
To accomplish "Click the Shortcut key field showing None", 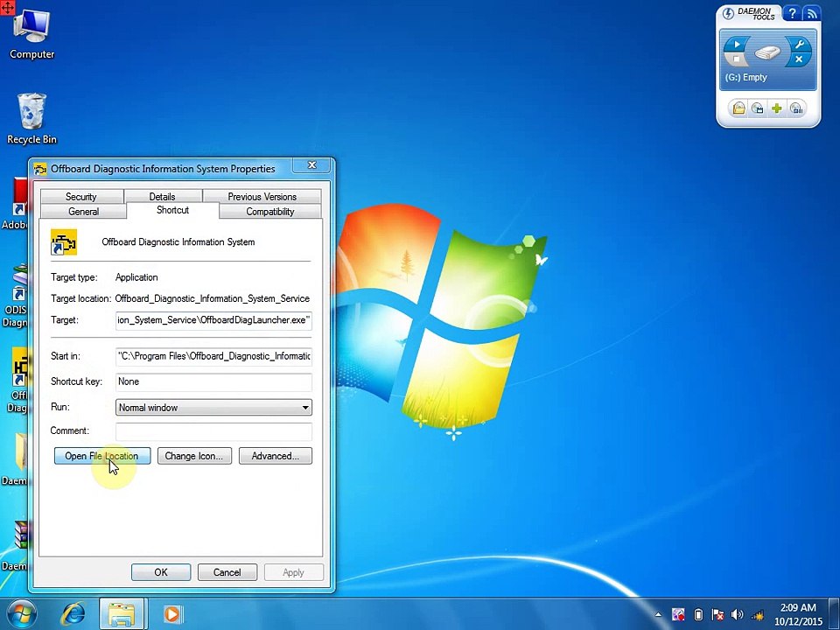I will [x=213, y=382].
